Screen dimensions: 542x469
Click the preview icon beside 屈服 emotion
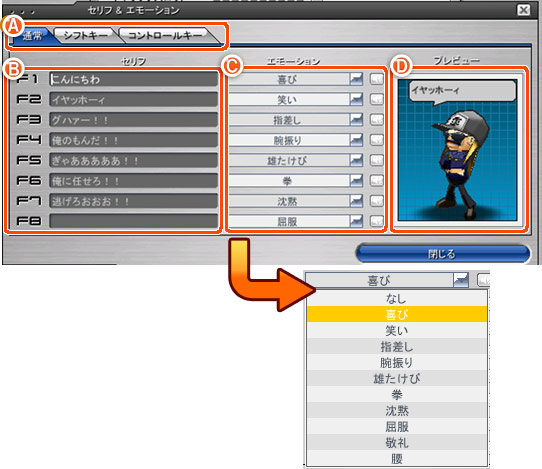coord(376,221)
